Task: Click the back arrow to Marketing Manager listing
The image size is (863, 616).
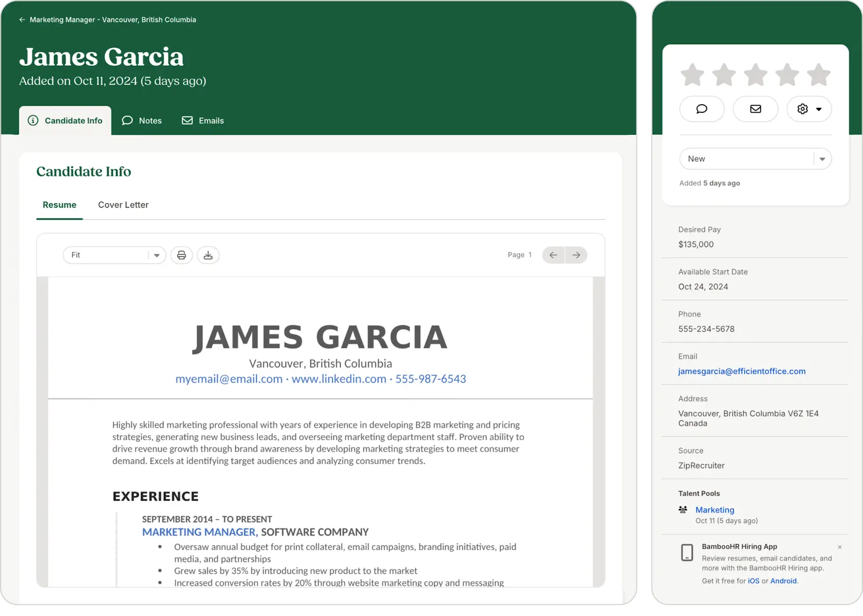Action: pos(22,20)
